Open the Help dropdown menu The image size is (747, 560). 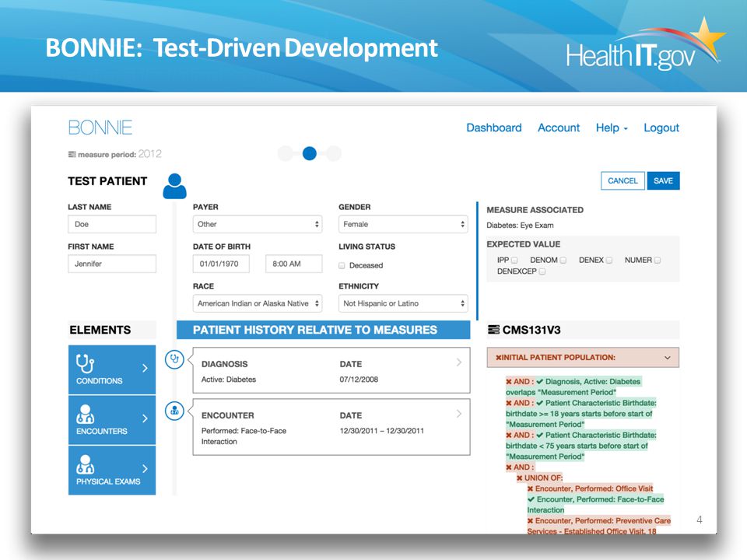pyautogui.click(x=612, y=128)
